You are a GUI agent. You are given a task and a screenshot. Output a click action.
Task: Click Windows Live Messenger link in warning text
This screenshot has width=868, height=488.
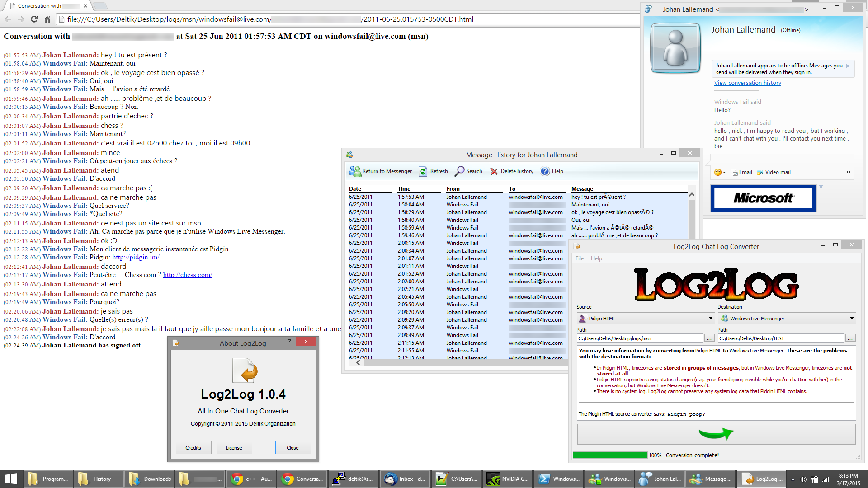tap(756, 351)
